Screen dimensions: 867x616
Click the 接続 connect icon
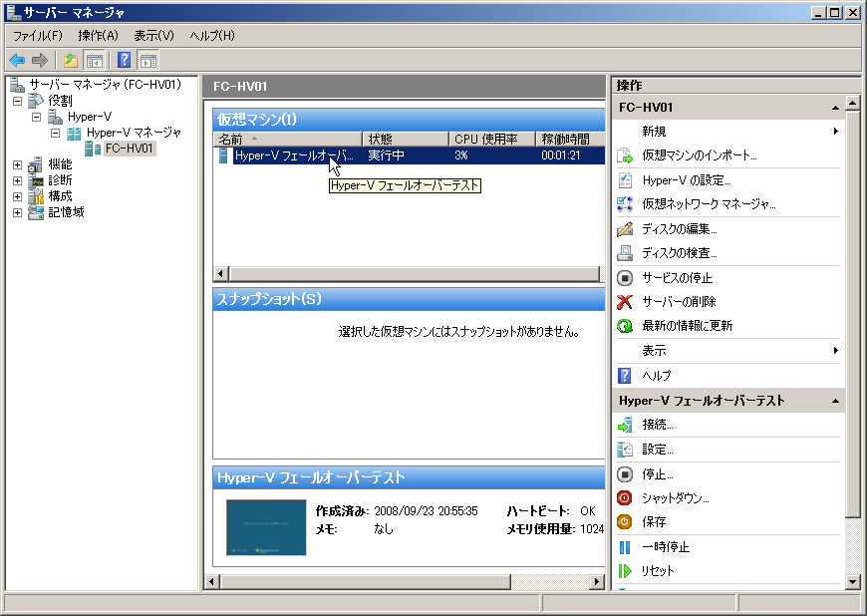624,425
